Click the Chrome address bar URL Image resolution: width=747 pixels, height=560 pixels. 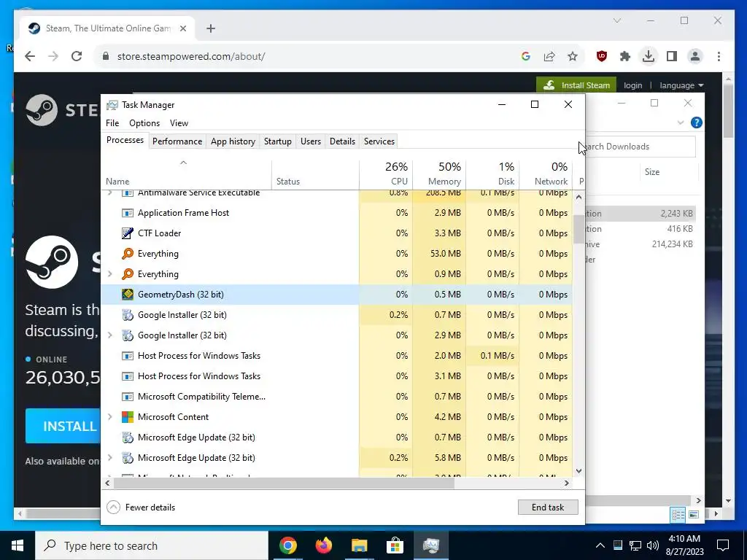(x=191, y=56)
